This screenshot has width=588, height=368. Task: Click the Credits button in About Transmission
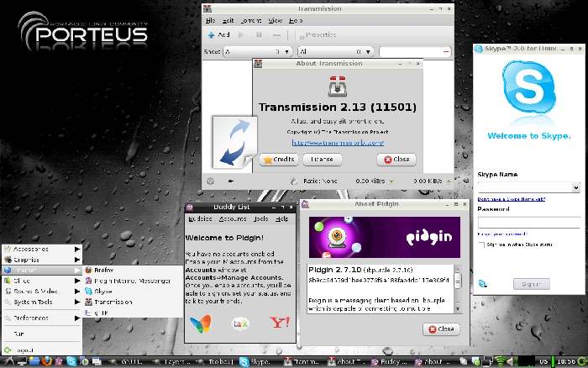278,159
